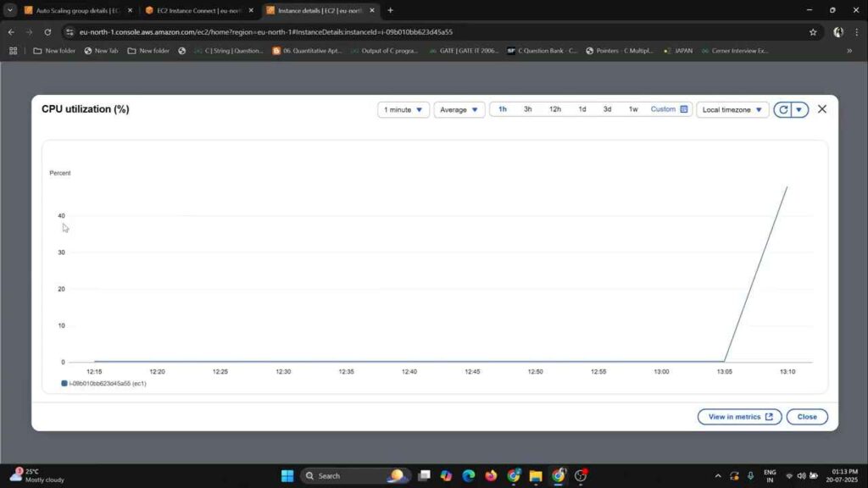Select the 1w time range

tap(632, 109)
